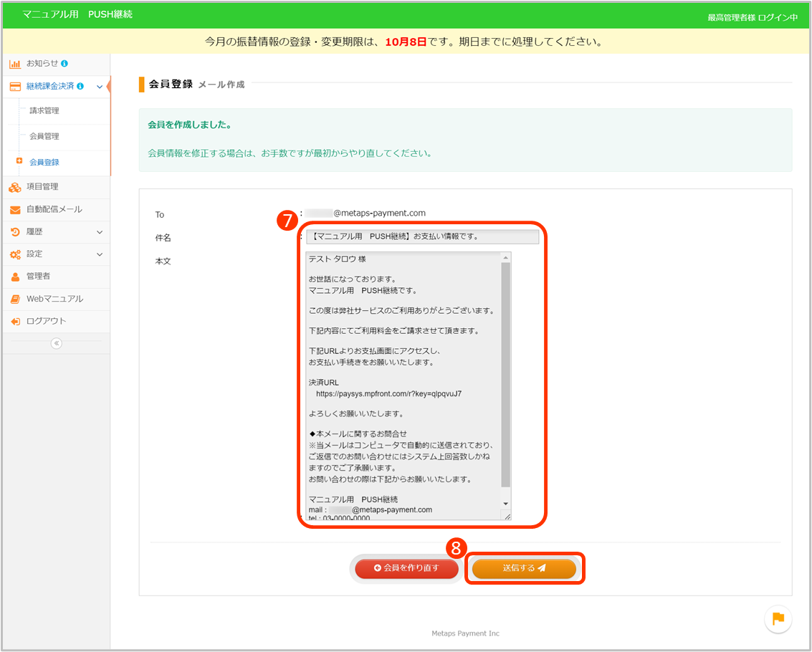
Task: Click info icon next to お知らせ
Action: pos(65,64)
